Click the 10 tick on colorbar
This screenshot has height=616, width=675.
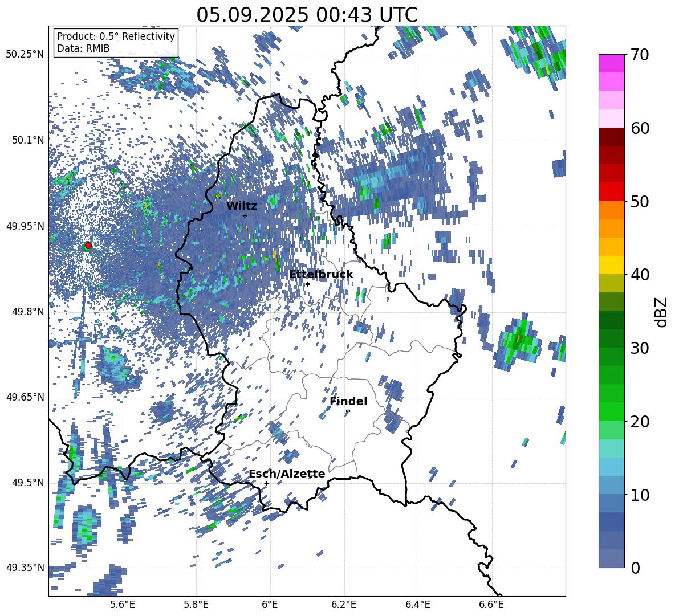640,495
